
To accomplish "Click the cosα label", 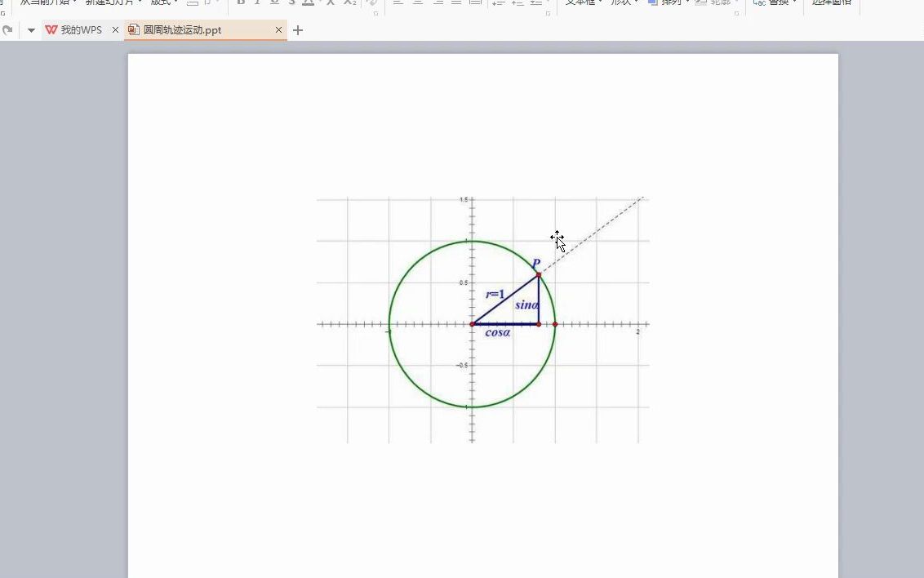I will [x=497, y=333].
